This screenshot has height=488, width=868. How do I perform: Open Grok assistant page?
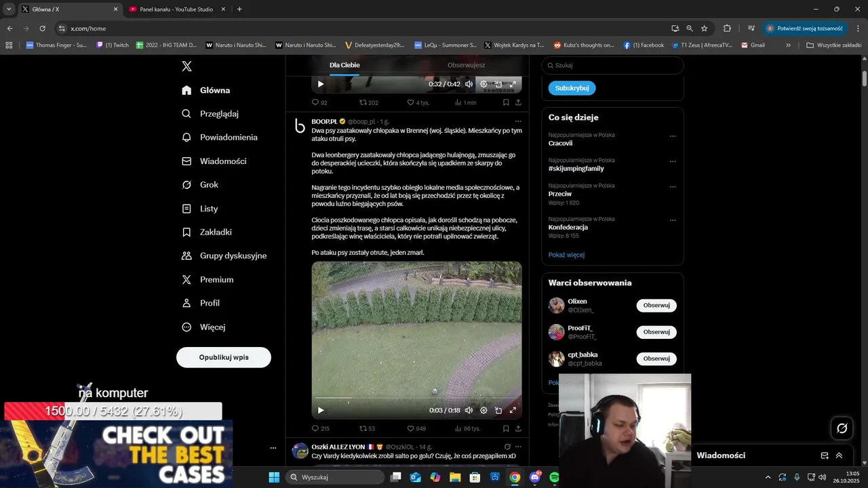tap(200, 185)
